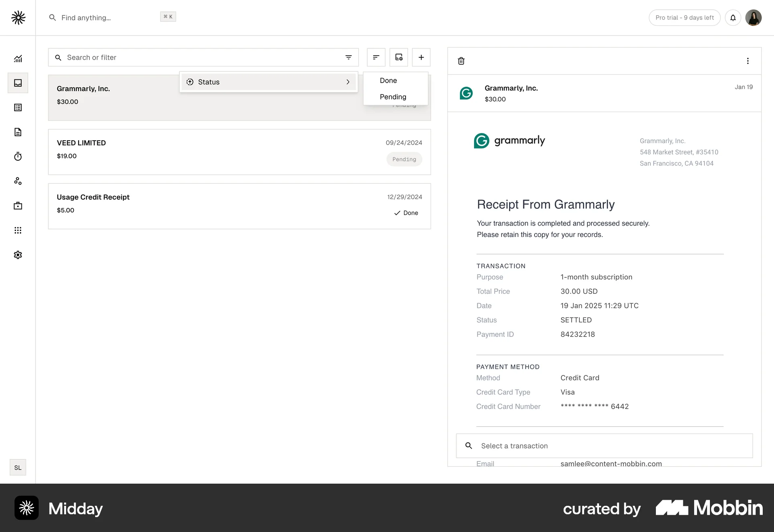The height and width of the screenshot is (532, 774).
Task: Click the sort icon in the toolbar
Action: 376,57
